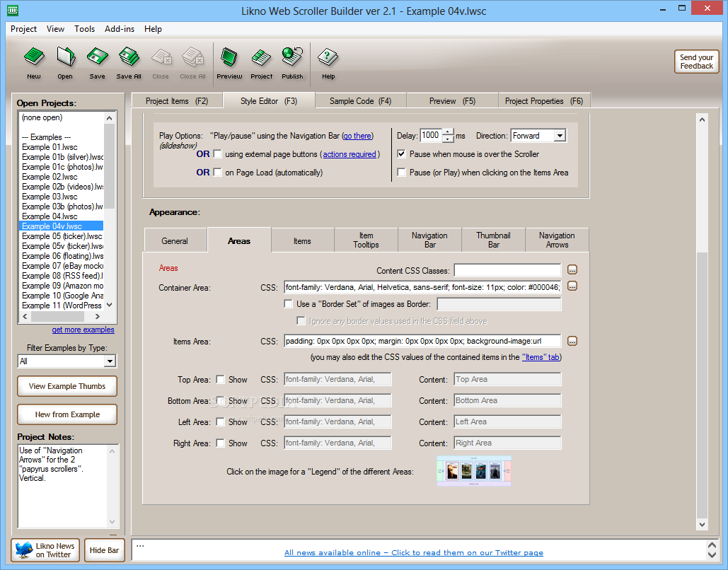Open Filter Examples by Type dropdown
Viewport: 728px width, 570px height.
coord(110,361)
